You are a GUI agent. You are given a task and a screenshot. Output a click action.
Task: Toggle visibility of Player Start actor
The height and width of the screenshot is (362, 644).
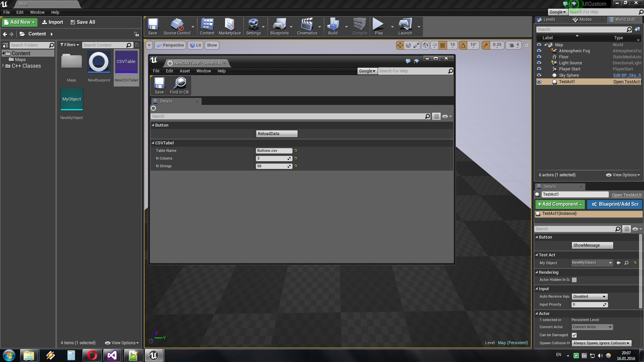539,69
